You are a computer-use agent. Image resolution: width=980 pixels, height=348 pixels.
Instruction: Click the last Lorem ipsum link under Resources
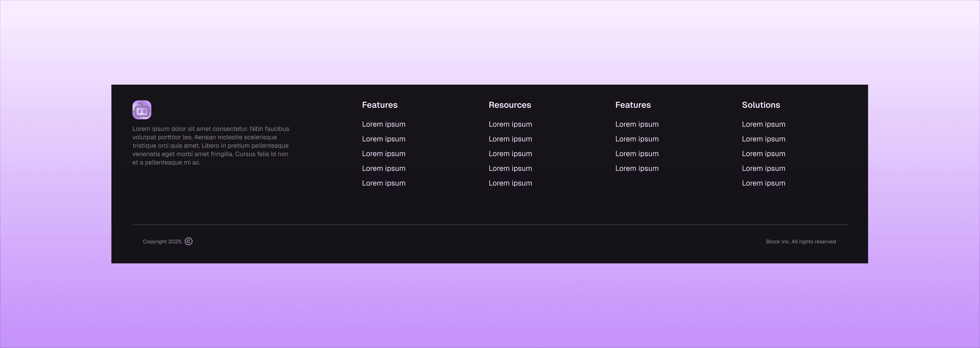510,183
